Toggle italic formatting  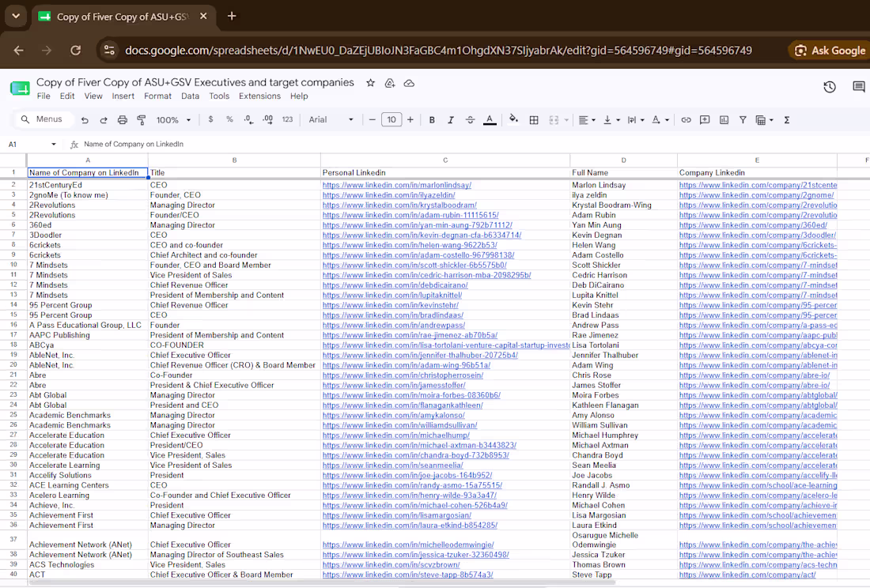pyautogui.click(x=451, y=119)
